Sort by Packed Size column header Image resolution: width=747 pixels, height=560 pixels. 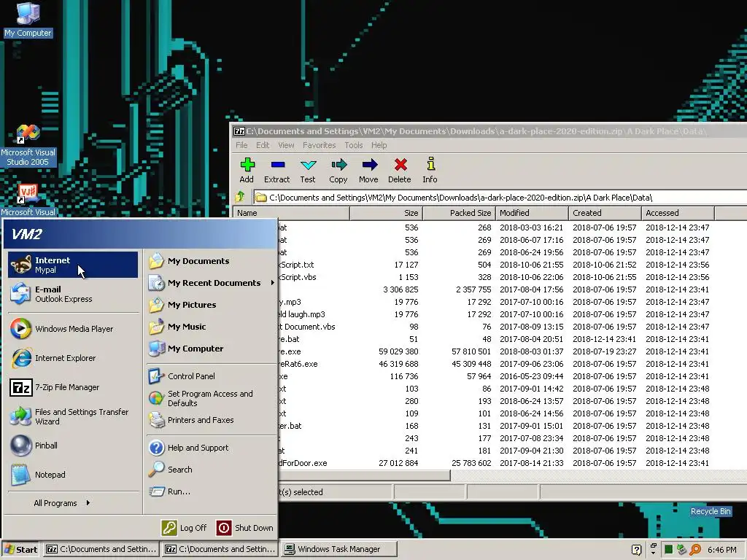pyautogui.click(x=460, y=214)
